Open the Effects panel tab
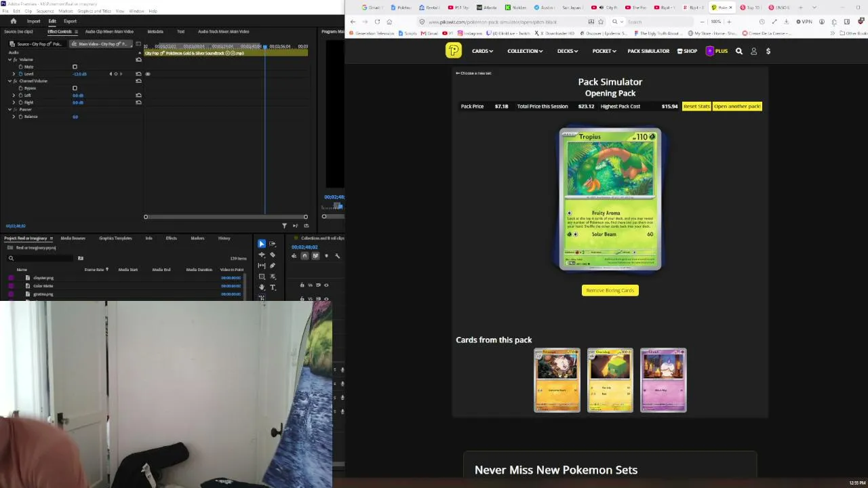The height and width of the screenshot is (488, 868). coord(172,238)
